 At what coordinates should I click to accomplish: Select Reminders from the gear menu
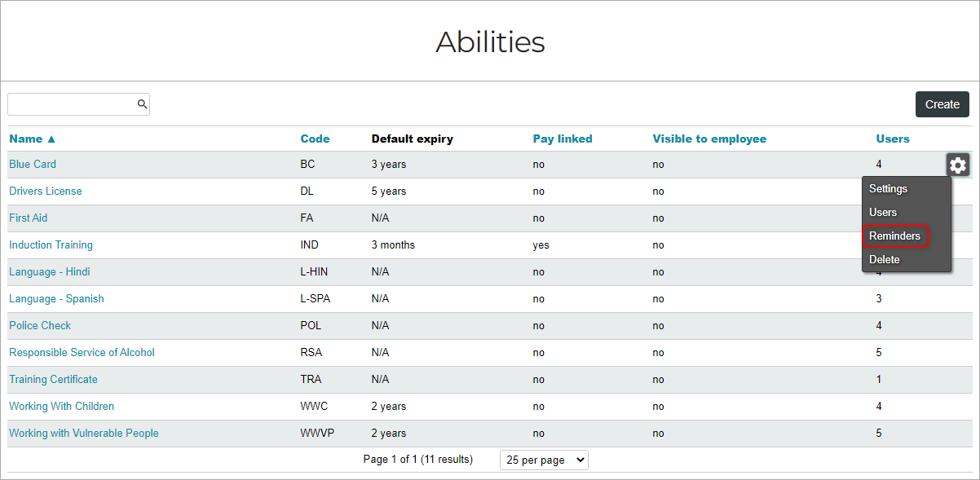click(x=894, y=236)
